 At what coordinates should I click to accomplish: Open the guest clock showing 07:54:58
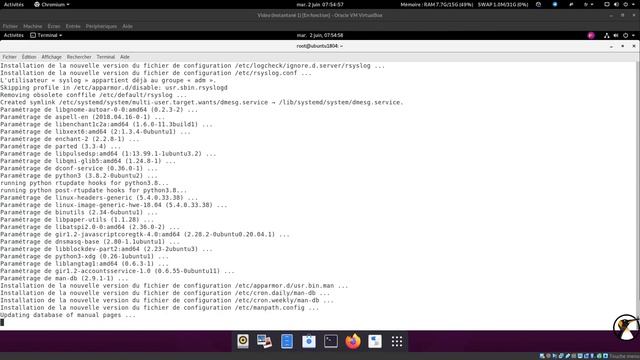click(x=320, y=36)
